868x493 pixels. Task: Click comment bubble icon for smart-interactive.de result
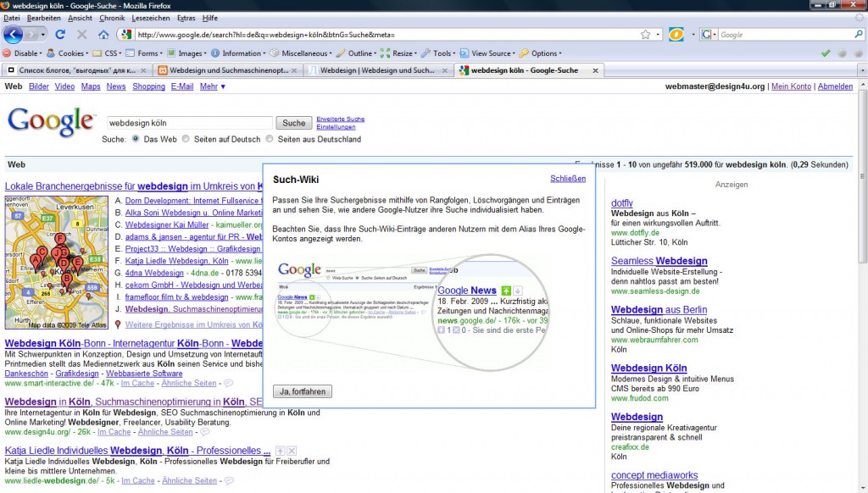tap(228, 383)
